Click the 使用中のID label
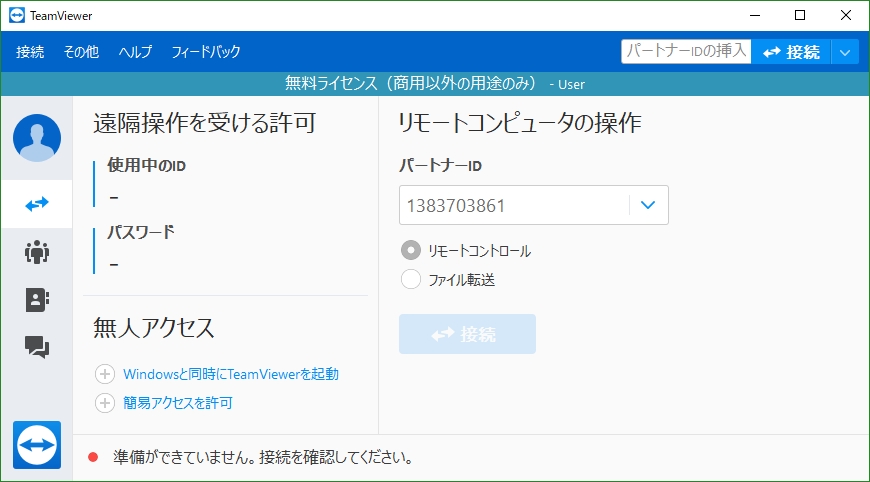 click(146, 165)
